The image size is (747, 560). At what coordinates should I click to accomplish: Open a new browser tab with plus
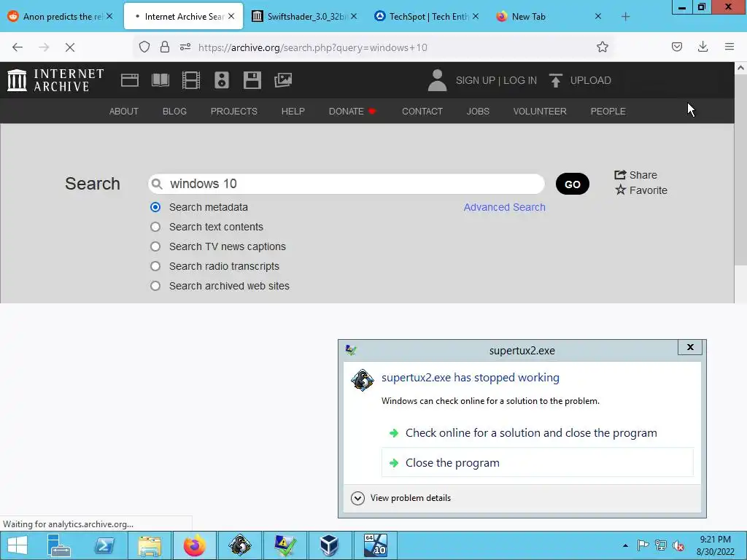625,17
